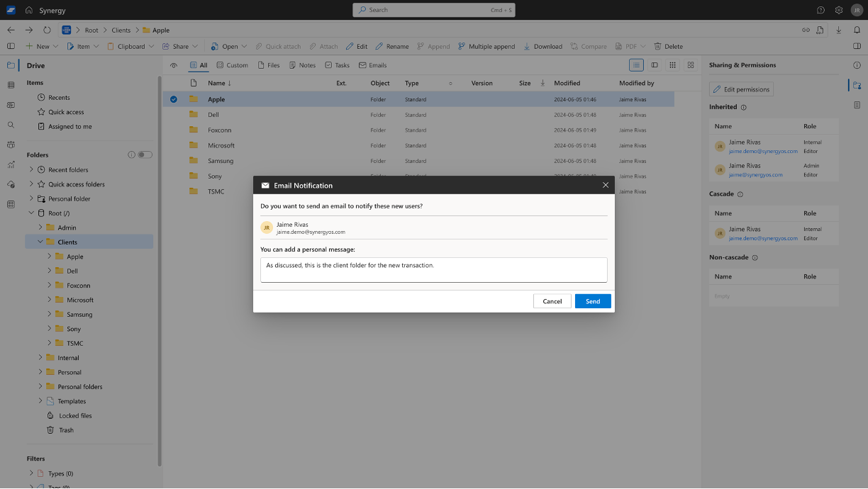Open the Share dropdown

[180, 46]
